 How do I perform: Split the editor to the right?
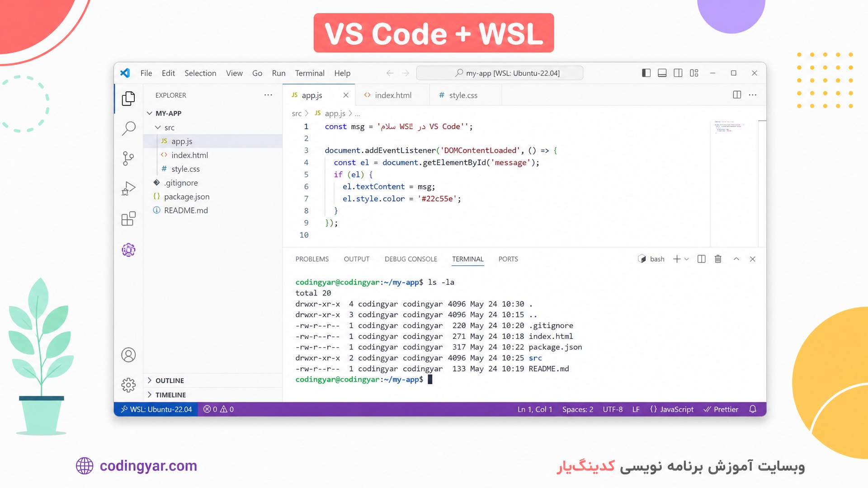pyautogui.click(x=737, y=95)
